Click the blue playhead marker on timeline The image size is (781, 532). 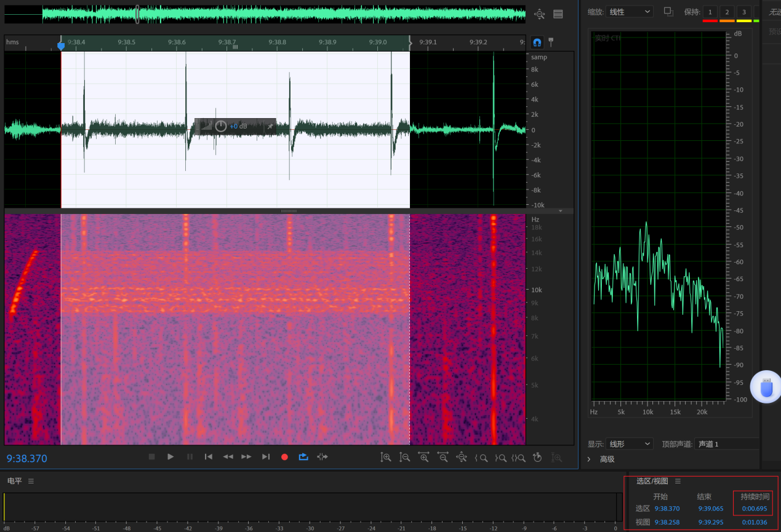(x=61, y=46)
